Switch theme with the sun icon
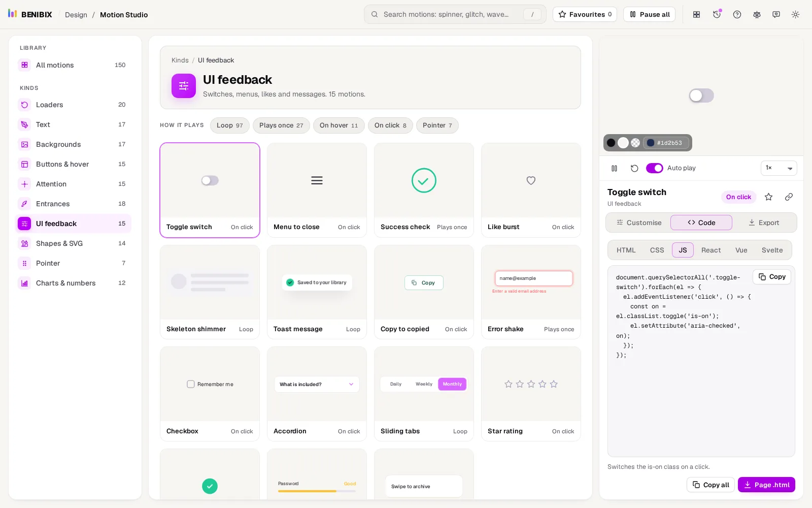The width and height of the screenshot is (812, 508). pyautogui.click(x=795, y=15)
